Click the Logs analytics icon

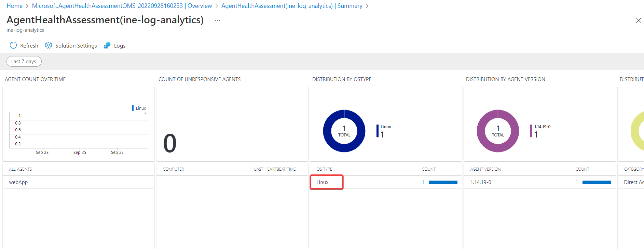click(x=107, y=45)
